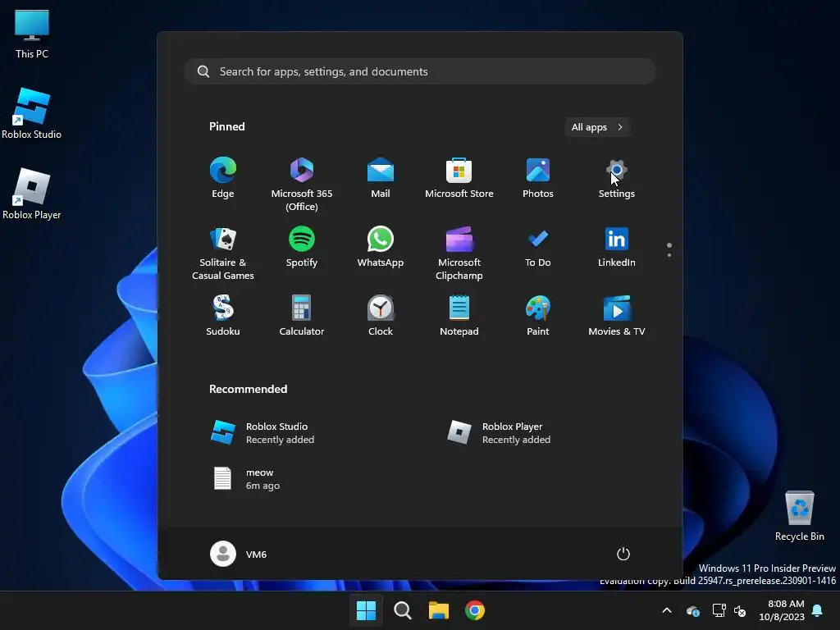Screen dimensions: 840x630
Task: Launch Google Chrome from taskbar
Action: click(475, 610)
